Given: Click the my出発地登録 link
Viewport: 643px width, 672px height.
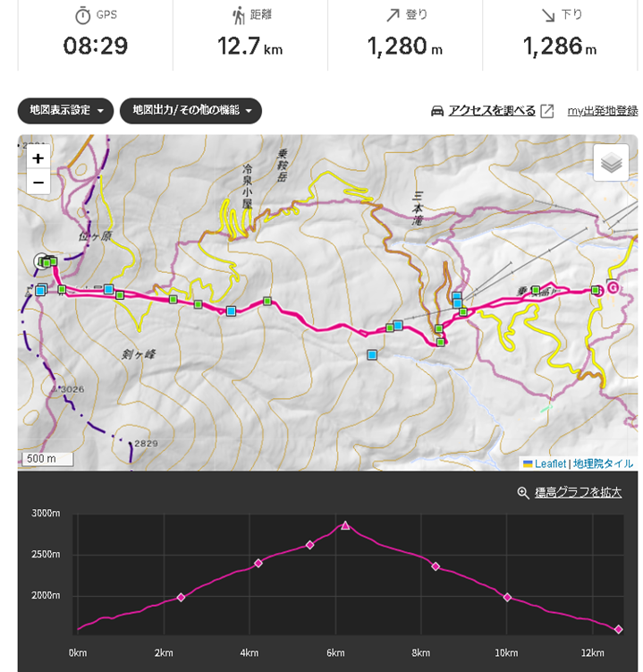Looking at the screenshot, I should tap(603, 111).
